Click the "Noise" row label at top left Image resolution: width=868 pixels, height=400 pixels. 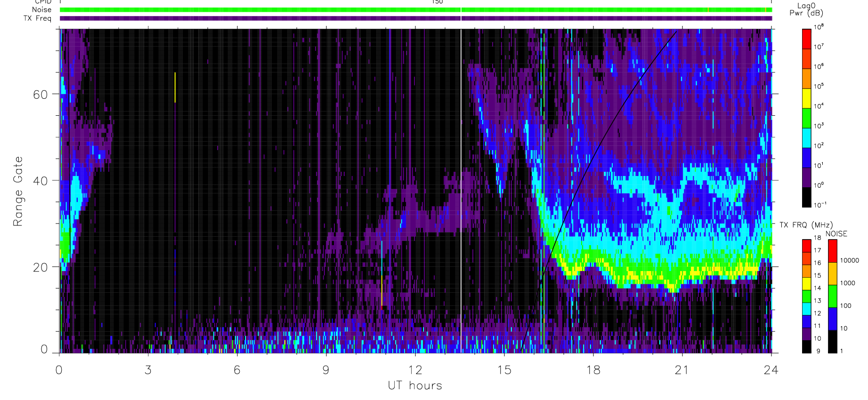41,9
